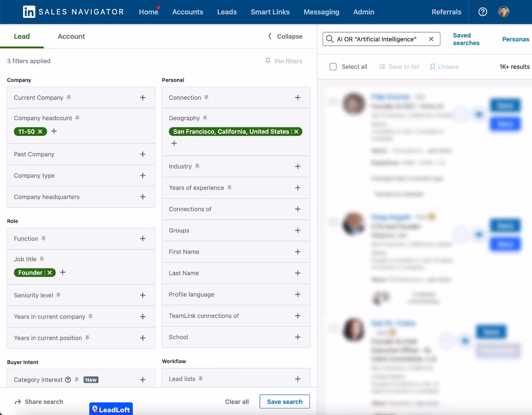Remove the 11-50 headcount filter chip

coord(40,131)
